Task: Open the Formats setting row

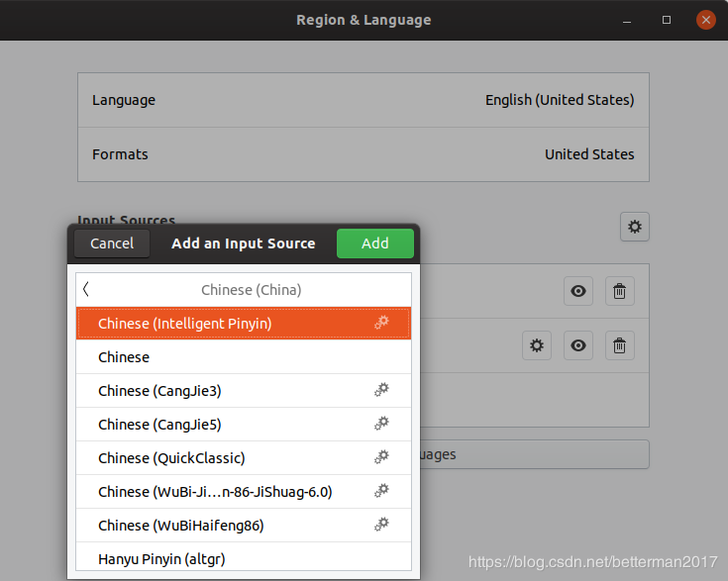Action: [x=363, y=154]
